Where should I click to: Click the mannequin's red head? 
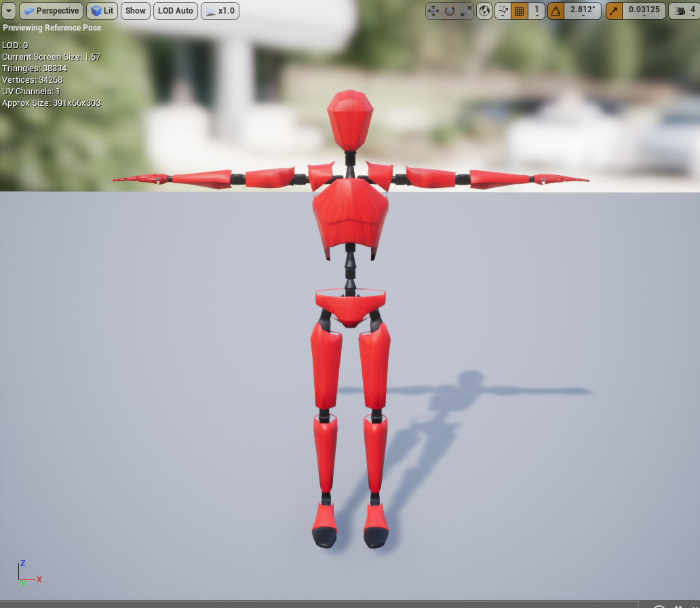point(350,121)
